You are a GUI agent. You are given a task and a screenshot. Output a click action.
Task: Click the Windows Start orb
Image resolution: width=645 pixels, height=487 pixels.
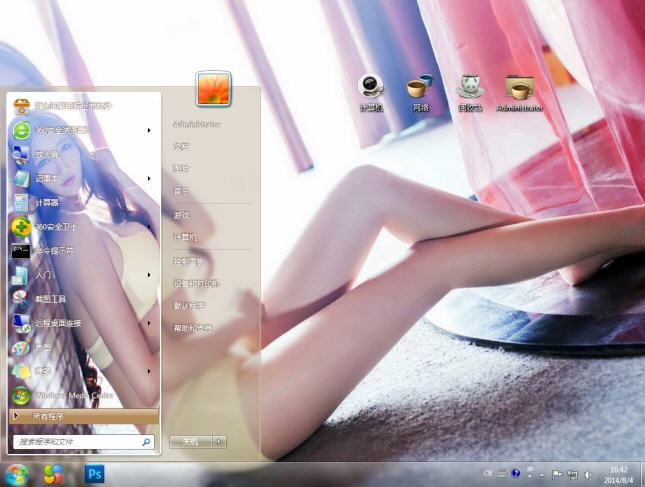coord(17,473)
